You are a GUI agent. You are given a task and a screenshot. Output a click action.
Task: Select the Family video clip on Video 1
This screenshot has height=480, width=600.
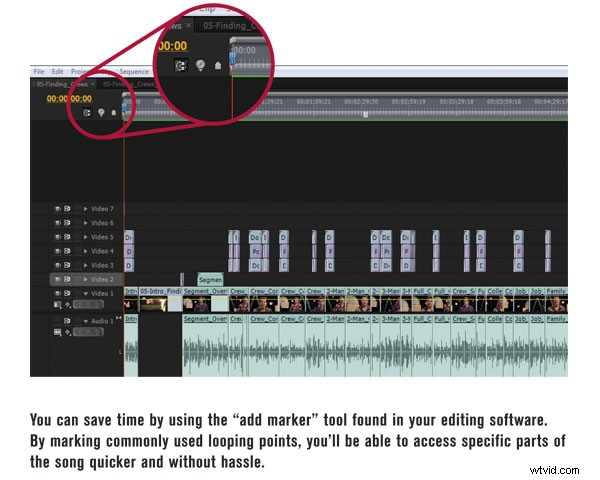(556, 299)
